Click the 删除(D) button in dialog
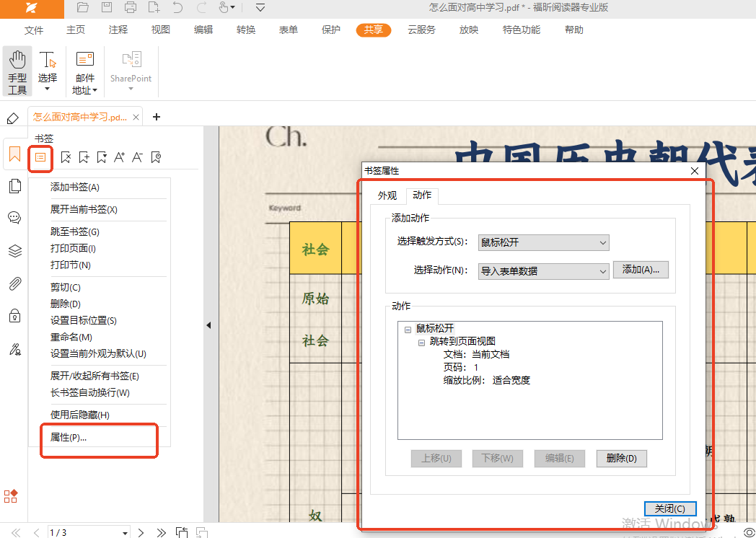756x538 pixels. coord(621,459)
